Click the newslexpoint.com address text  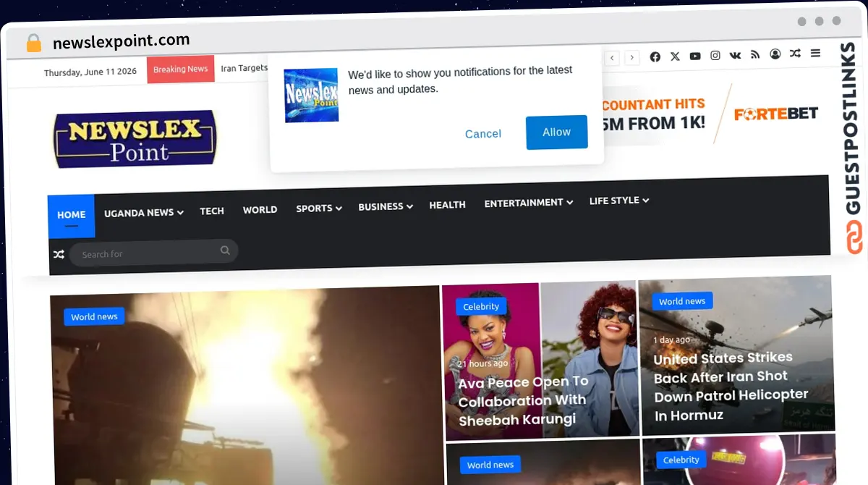122,41
